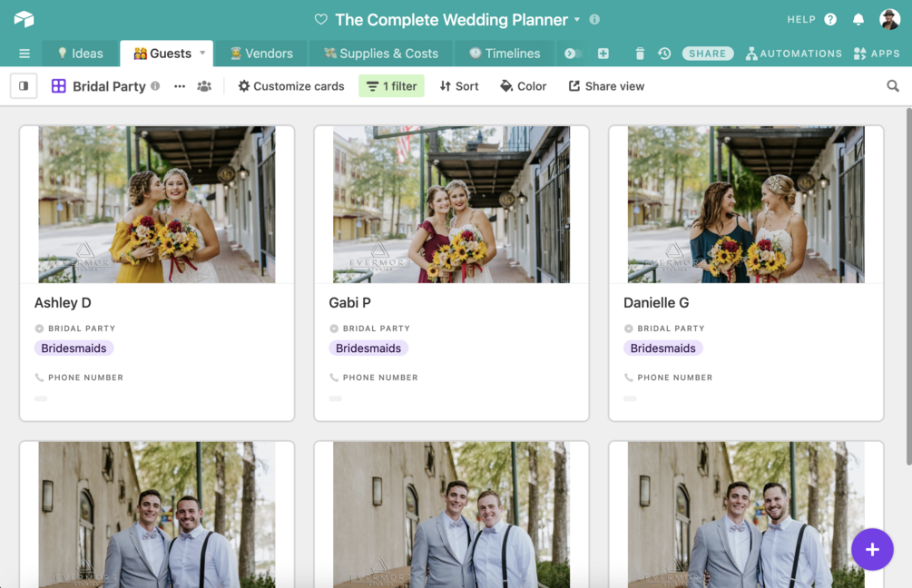912x588 pixels.
Task: Open AUTOMATIONS panel
Action: tap(794, 54)
